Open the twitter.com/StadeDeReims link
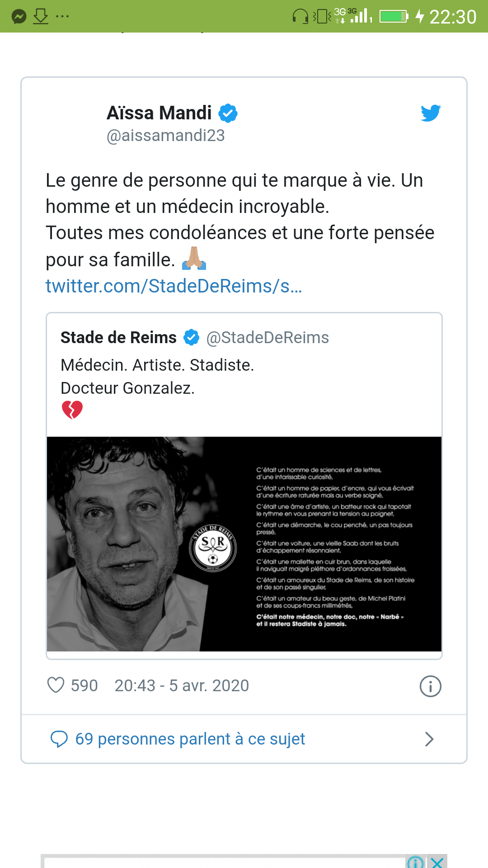This screenshot has width=488, height=868. [174, 286]
